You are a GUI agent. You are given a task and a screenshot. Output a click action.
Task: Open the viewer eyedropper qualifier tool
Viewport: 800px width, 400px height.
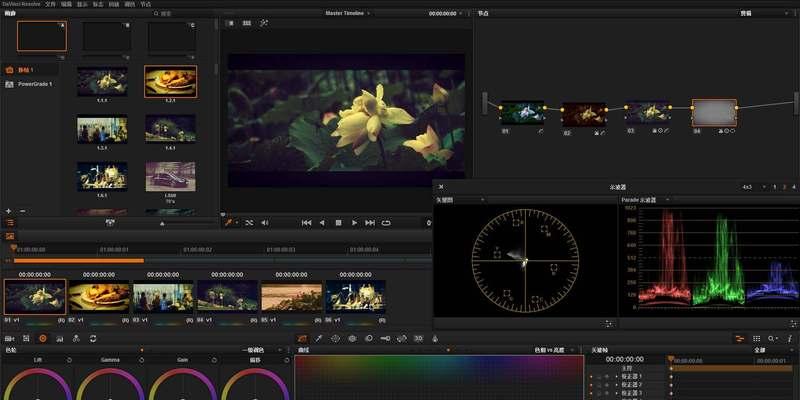tap(229, 222)
